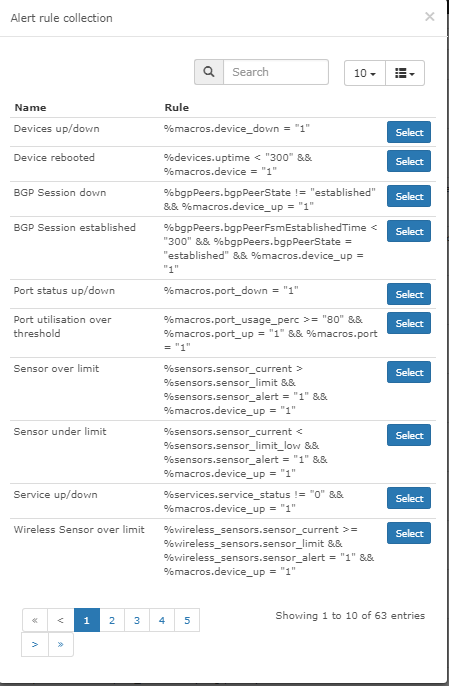449x687 pixels.
Task: Sort by the Name column header
Action: click(x=30, y=108)
